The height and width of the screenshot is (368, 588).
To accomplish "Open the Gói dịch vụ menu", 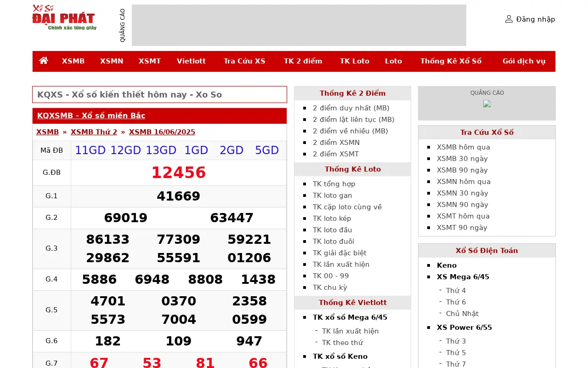I will coord(524,61).
